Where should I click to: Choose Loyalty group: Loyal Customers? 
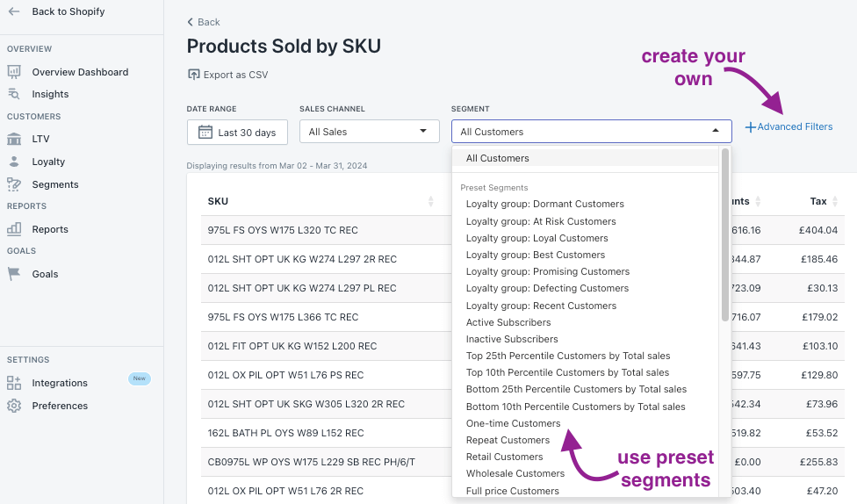coord(537,238)
